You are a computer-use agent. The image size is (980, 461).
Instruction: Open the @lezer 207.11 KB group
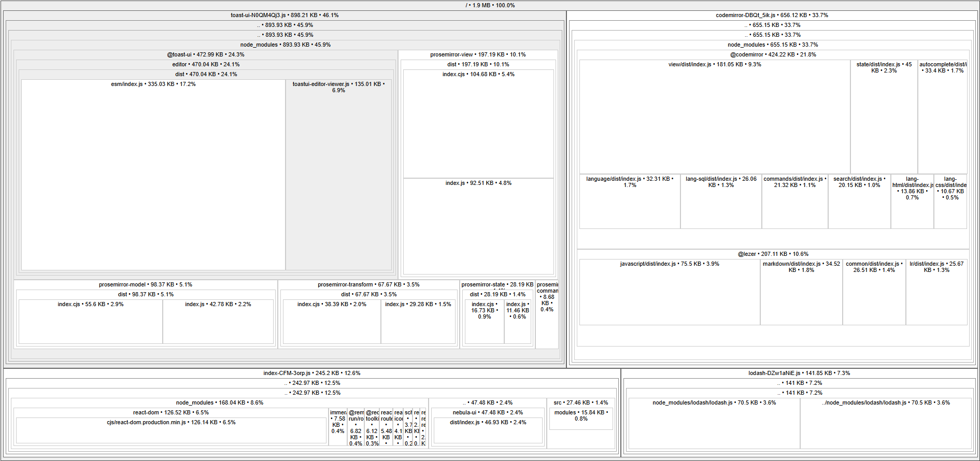pos(773,254)
